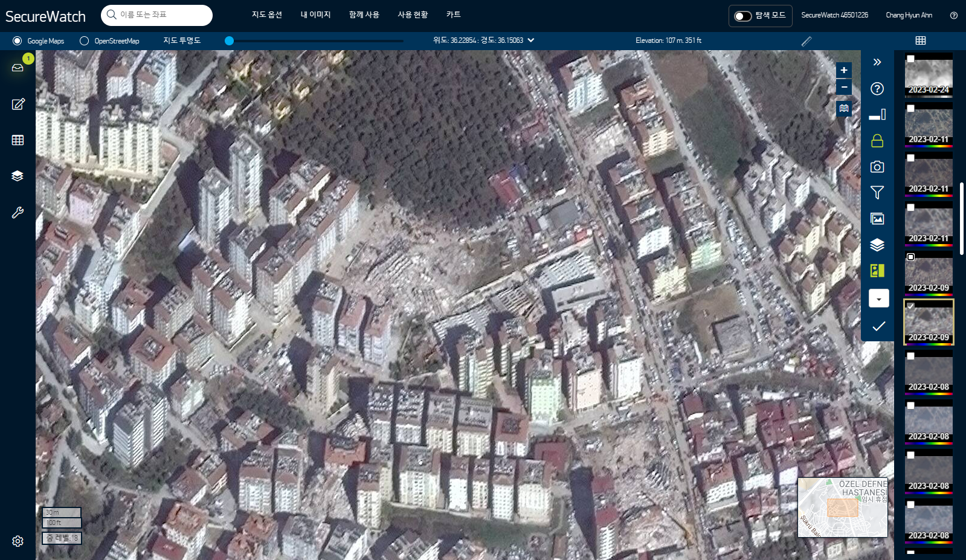
Task: Click the Chang Hyun Ahn account link
Action: click(909, 15)
